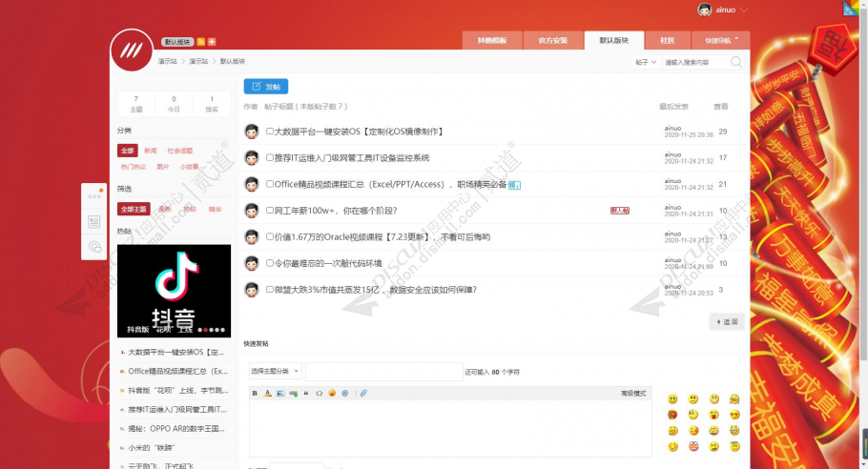Click author avatar of 大数据平台 post
The image size is (868, 469).
click(x=252, y=132)
